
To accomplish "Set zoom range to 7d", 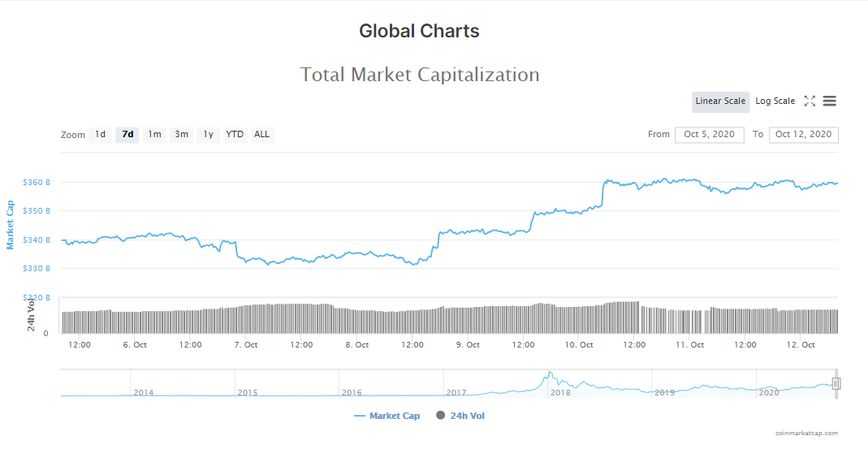I will 127,135.
